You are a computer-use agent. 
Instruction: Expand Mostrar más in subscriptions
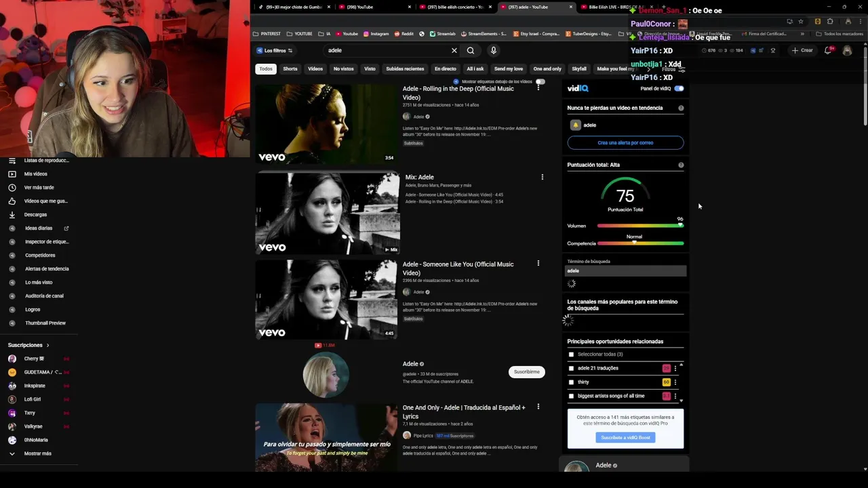pos(37,453)
